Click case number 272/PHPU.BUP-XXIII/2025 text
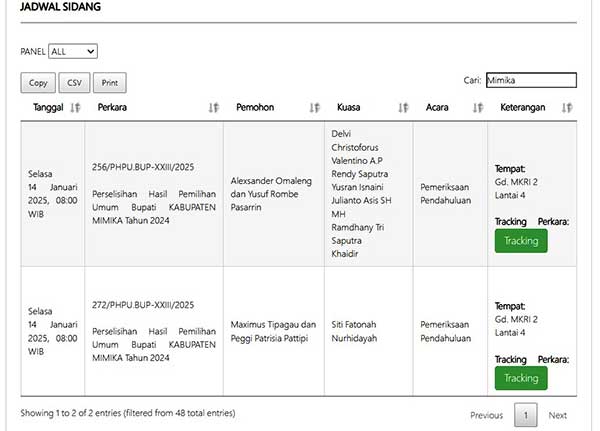 tap(141, 305)
